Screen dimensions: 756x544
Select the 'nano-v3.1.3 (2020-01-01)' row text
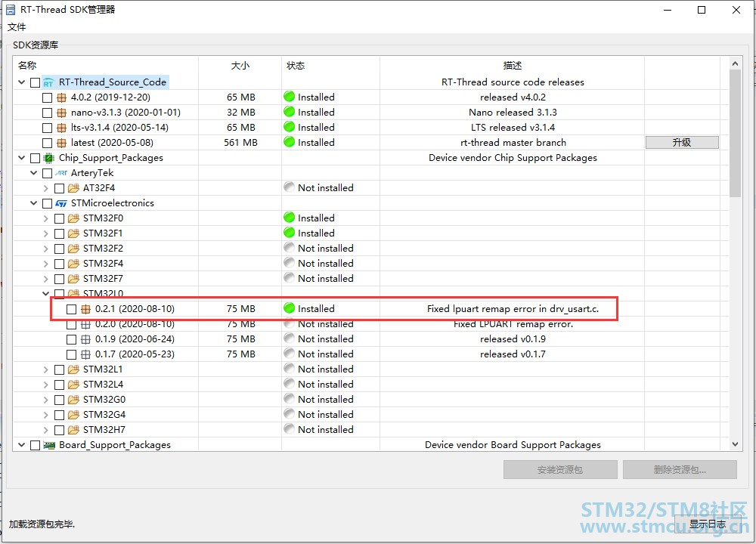click(x=125, y=113)
